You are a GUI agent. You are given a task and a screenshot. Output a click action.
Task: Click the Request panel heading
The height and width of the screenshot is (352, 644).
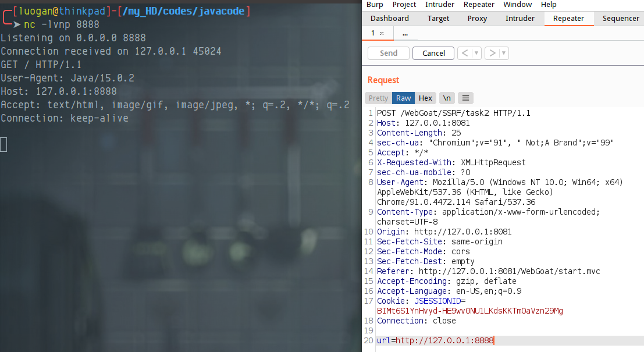tap(383, 80)
